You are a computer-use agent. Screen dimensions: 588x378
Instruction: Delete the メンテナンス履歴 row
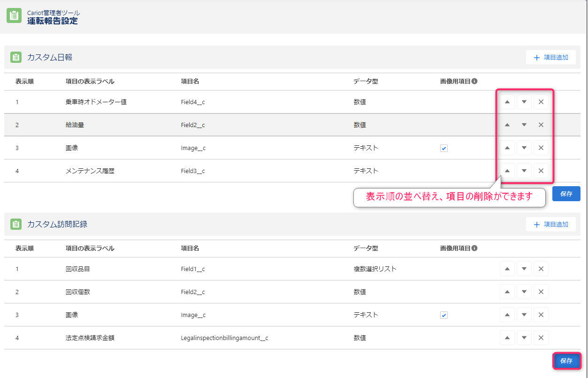[541, 171]
